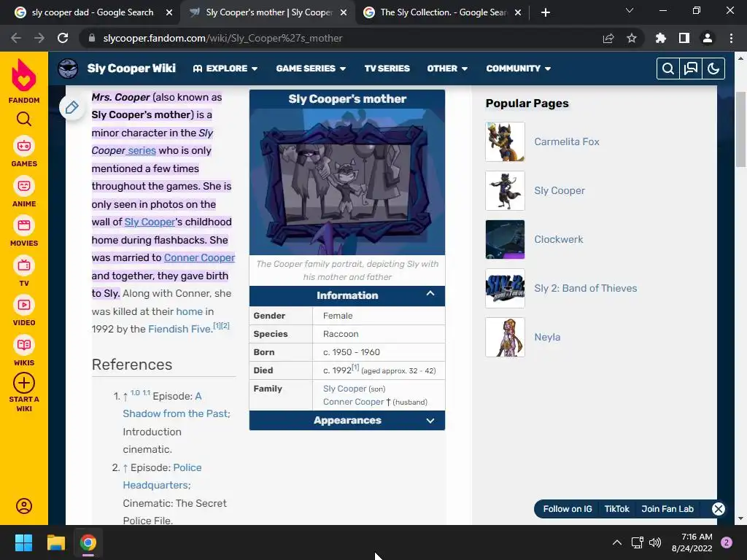Click the Fandom flame logo

pos(24,75)
